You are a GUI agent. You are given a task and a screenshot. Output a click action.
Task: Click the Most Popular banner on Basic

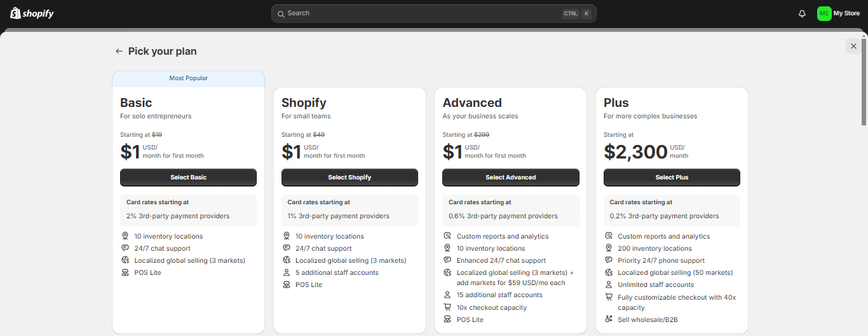tap(188, 78)
